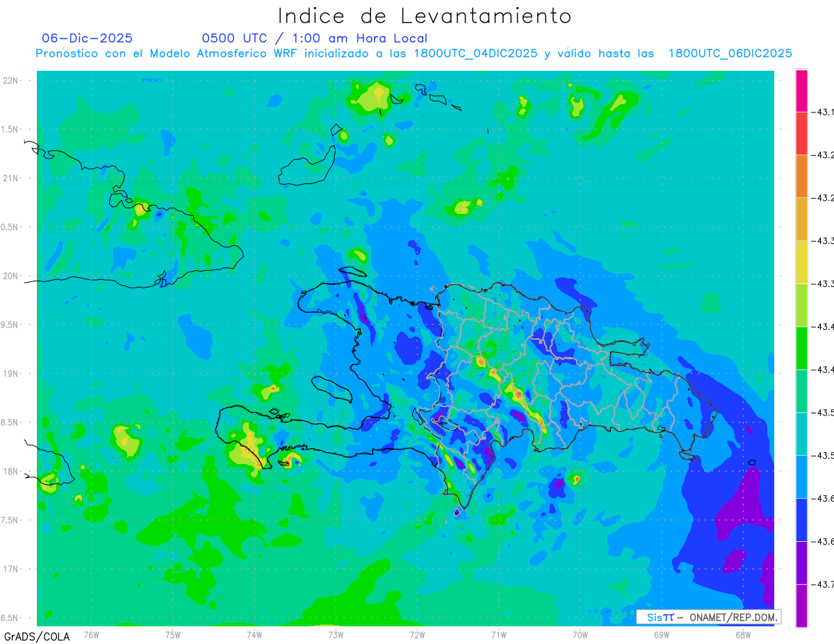Click the "6.5N" latitude label
Screen dimensions: 834x644
pos(10,618)
